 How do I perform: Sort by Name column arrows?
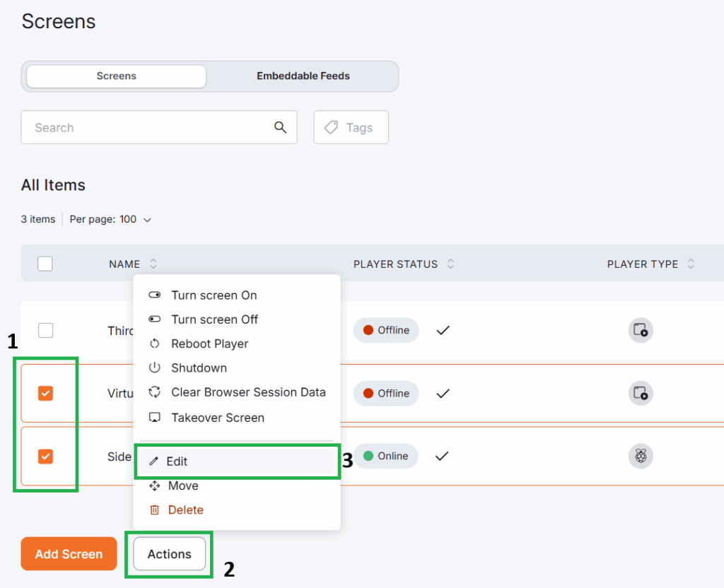click(153, 264)
